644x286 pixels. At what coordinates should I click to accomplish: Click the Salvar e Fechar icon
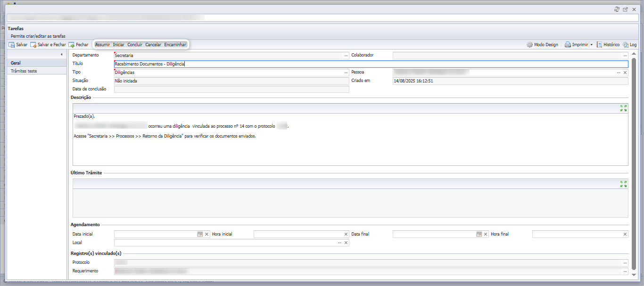[x=33, y=45]
